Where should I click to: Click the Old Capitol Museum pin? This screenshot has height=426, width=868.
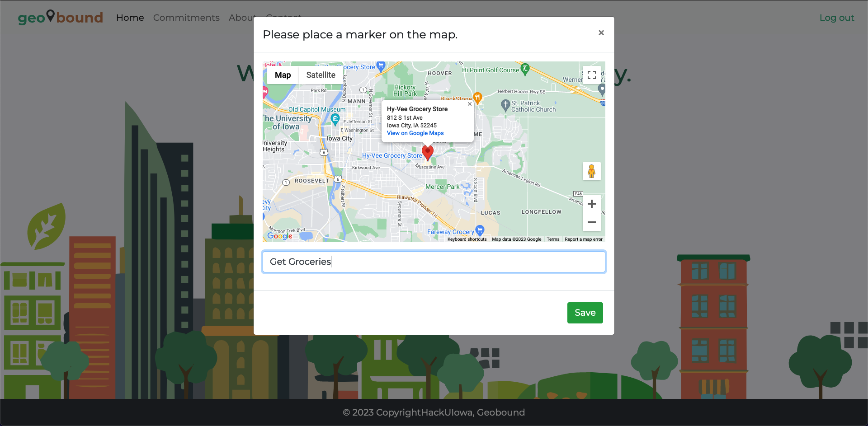click(x=335, y=119)
